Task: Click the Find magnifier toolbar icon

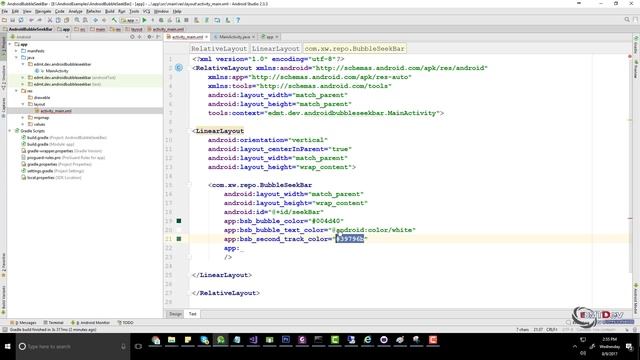Action: point(77,20)
